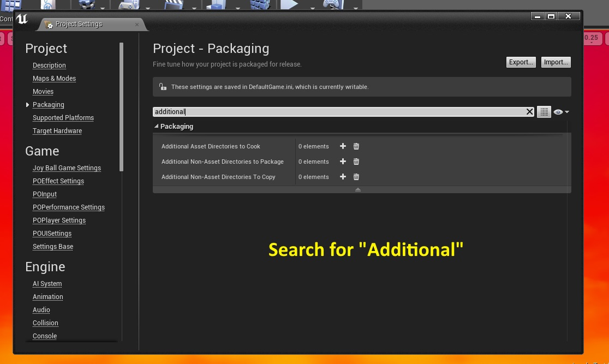Click inside the settings search field
This screenshot has width=609, height=364.
[x=338, y=112]
